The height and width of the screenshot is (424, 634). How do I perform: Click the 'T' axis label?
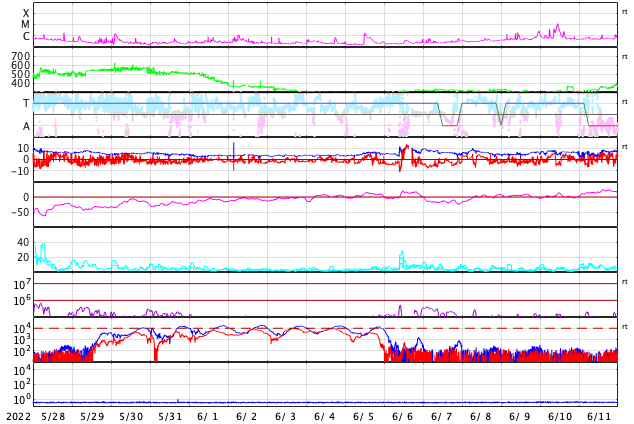pyautogui.click(x=26, y=103)
